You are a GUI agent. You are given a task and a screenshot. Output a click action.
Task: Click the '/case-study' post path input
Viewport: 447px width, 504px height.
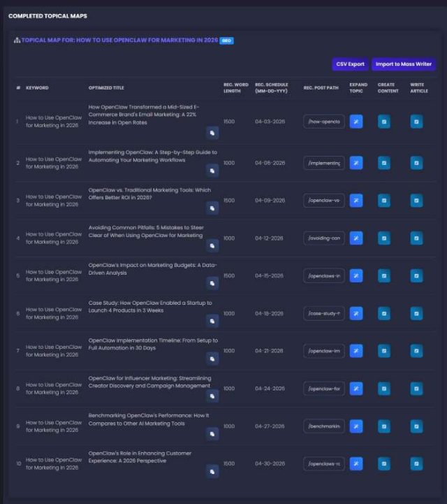click(324, 313)
